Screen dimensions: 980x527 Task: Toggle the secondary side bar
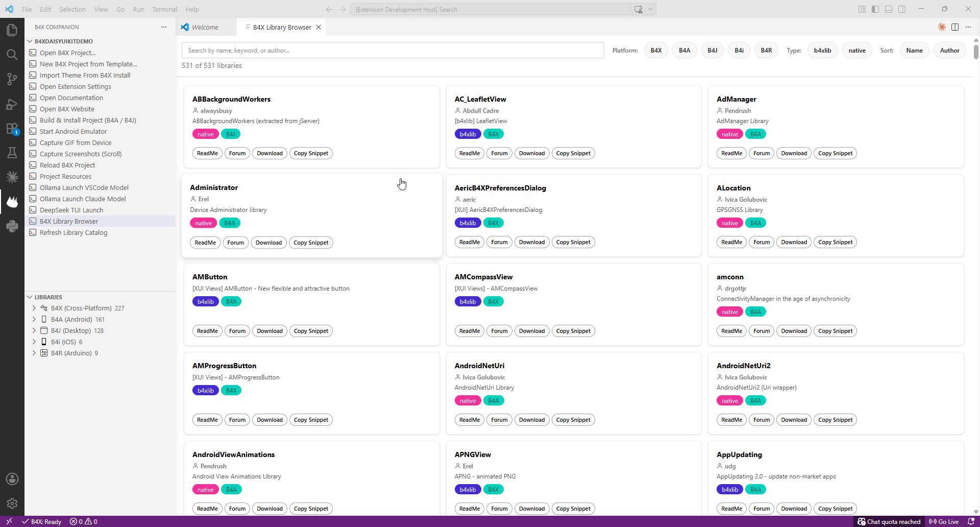pos(902,9)
